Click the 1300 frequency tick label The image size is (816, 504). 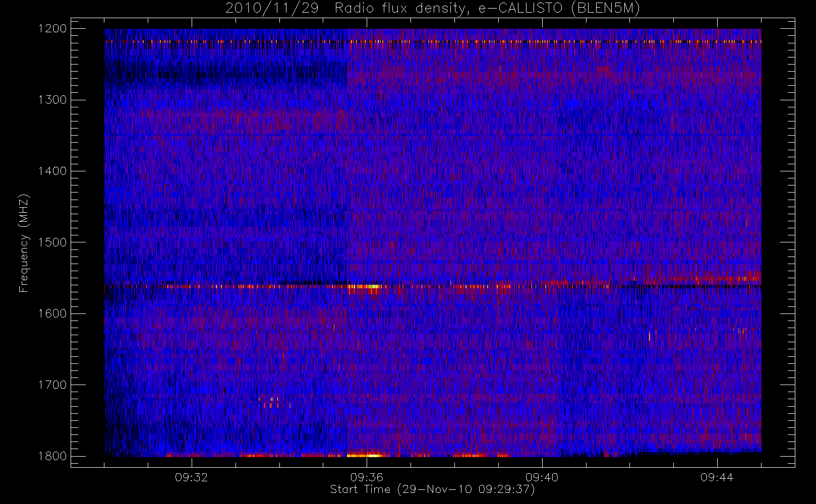(52, 100)
